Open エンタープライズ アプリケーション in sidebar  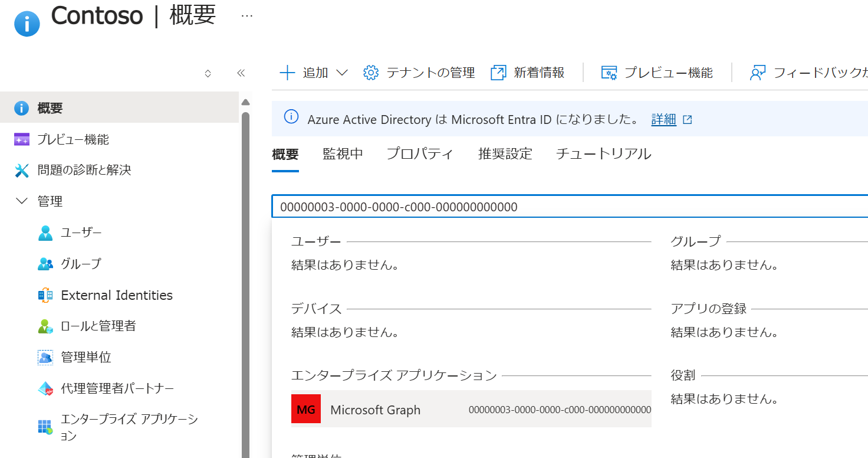tap(130, 427)
